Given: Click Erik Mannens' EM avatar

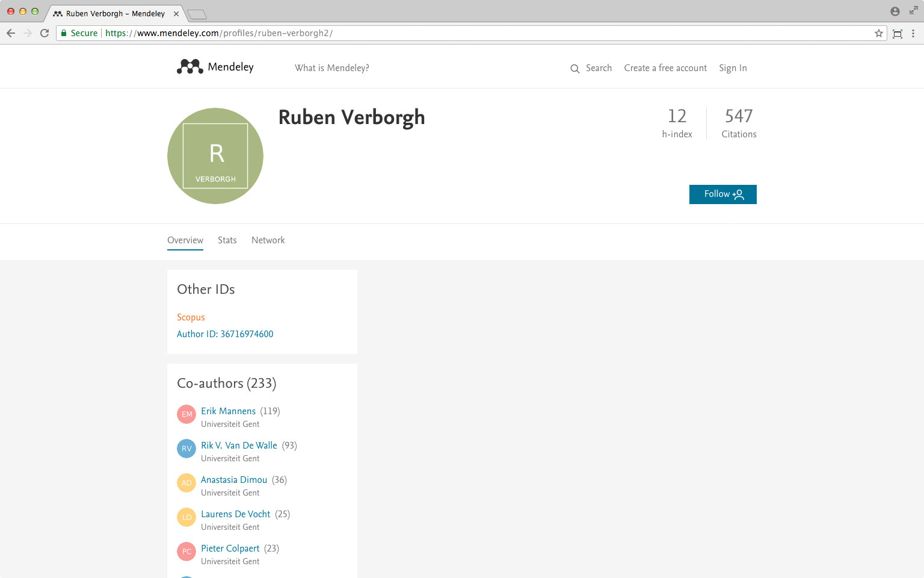Looking at the screenshot, I should coord(186,414).
